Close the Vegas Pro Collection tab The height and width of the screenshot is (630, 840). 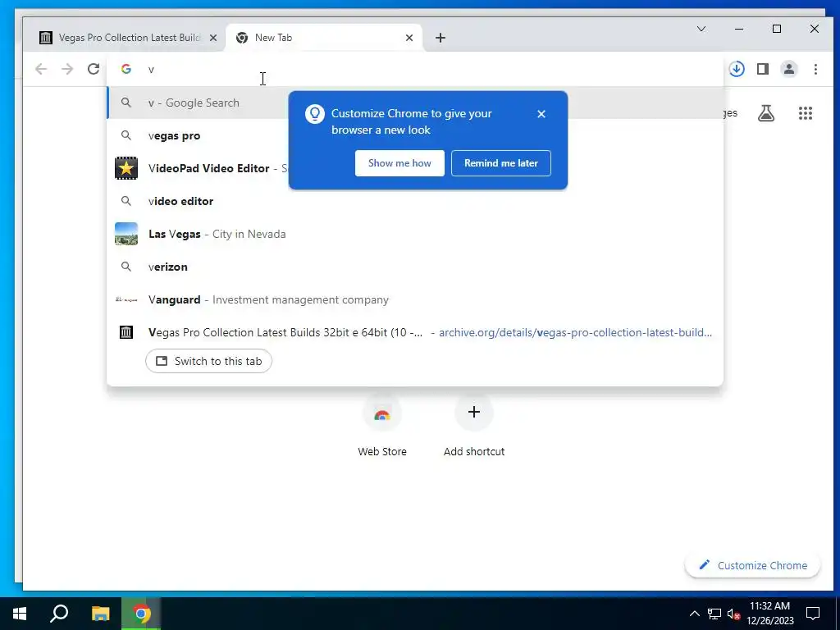(213, 38)
